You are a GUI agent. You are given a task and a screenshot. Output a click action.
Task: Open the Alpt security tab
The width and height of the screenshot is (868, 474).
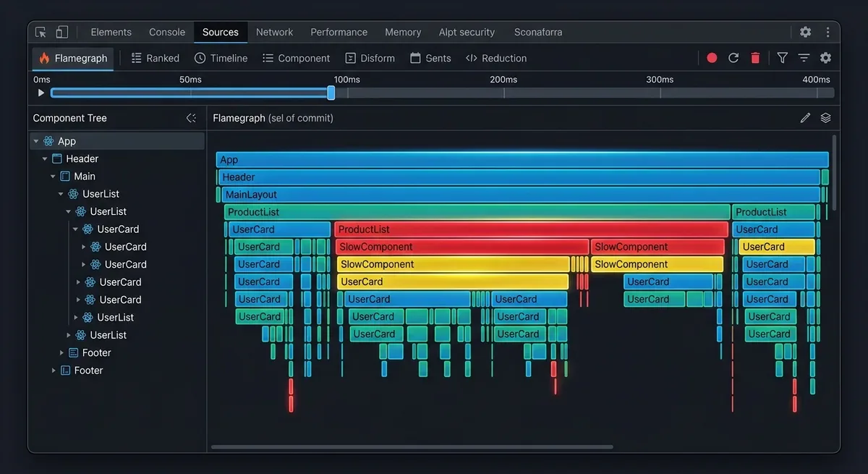[x=467, y=32]
